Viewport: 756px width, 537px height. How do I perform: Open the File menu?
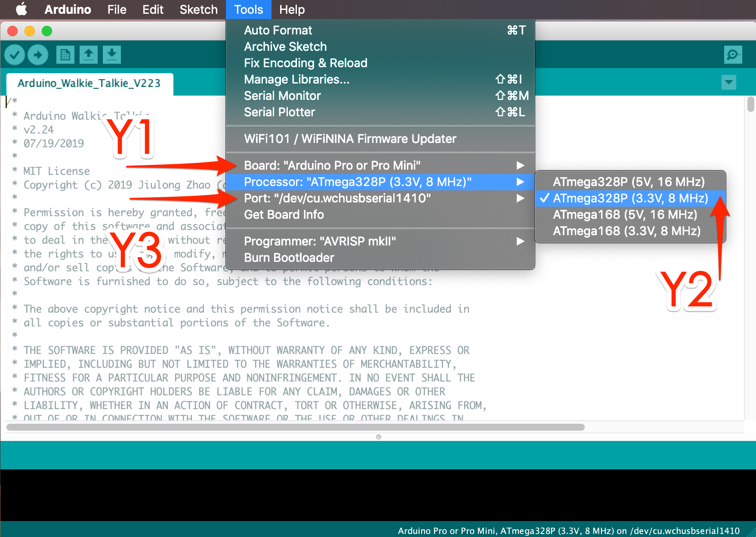tap(117, 9)
